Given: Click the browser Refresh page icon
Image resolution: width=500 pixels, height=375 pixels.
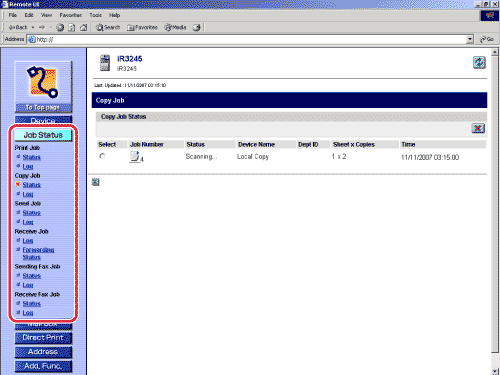Looking at the screenshot, I should pyautogui.click(x=72, y=27).
